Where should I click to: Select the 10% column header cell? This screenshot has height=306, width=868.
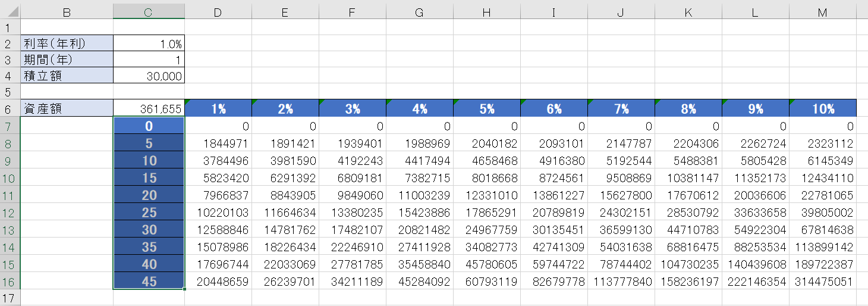point(823,108)
